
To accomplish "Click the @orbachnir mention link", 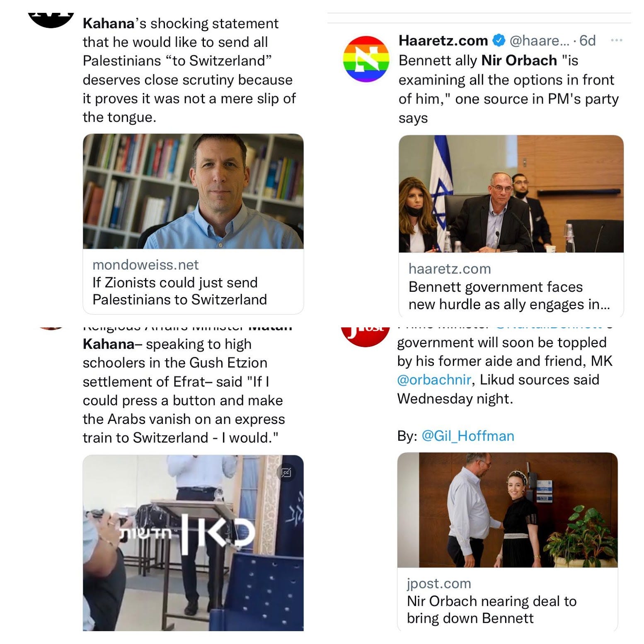I will (434, 380).
